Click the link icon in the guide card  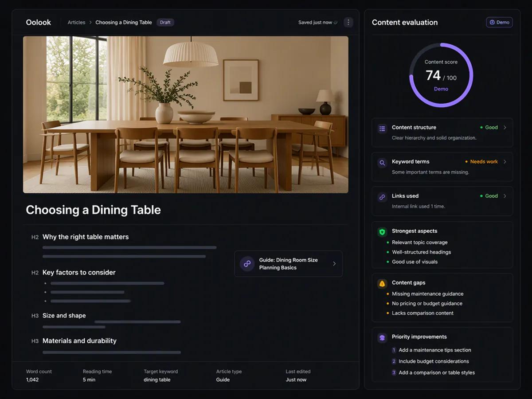click(x=247, y=264)
